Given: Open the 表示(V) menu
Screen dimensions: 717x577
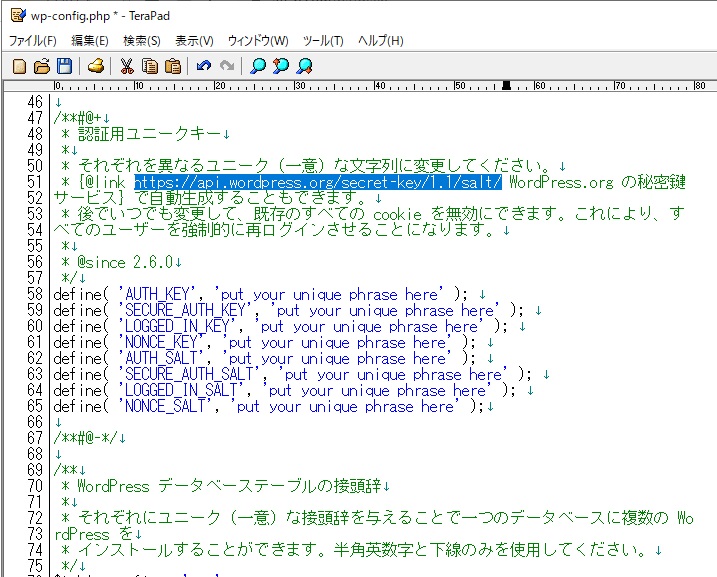Looking at the screenshot, I should [x=194, y=41].
